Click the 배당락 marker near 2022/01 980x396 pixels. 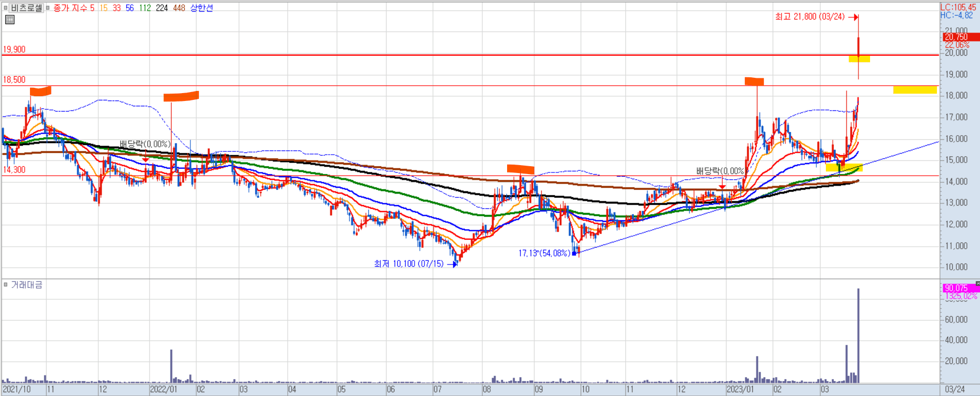coord(145,144)
